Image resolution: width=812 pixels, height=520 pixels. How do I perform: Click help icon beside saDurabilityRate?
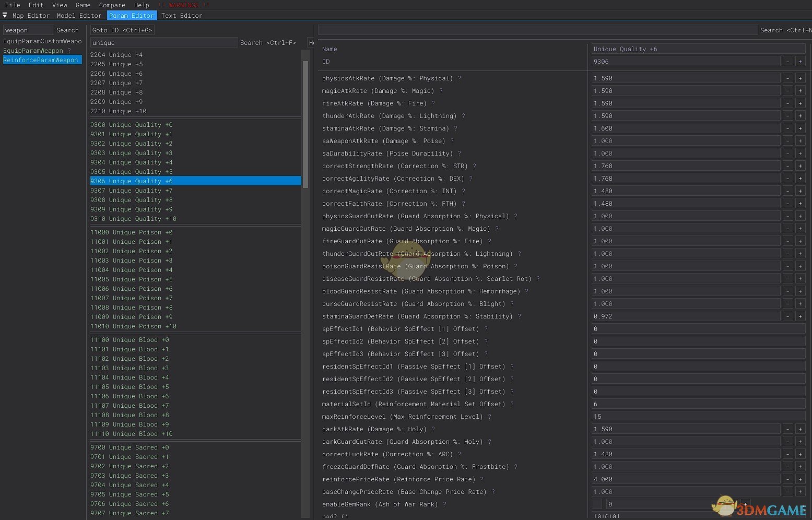[x=459, y=153]
